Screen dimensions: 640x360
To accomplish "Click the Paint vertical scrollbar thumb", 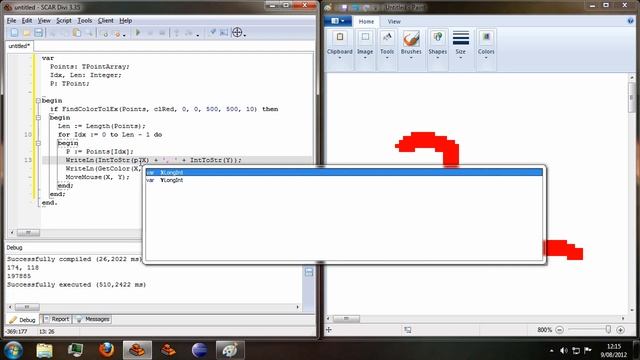I will point(632,97).
